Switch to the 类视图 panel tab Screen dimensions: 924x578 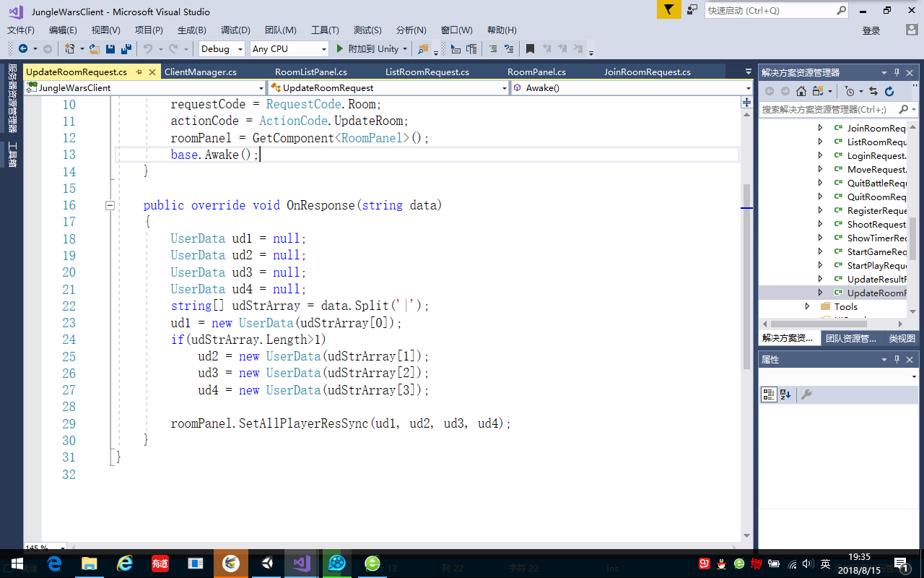pos(902,338)
